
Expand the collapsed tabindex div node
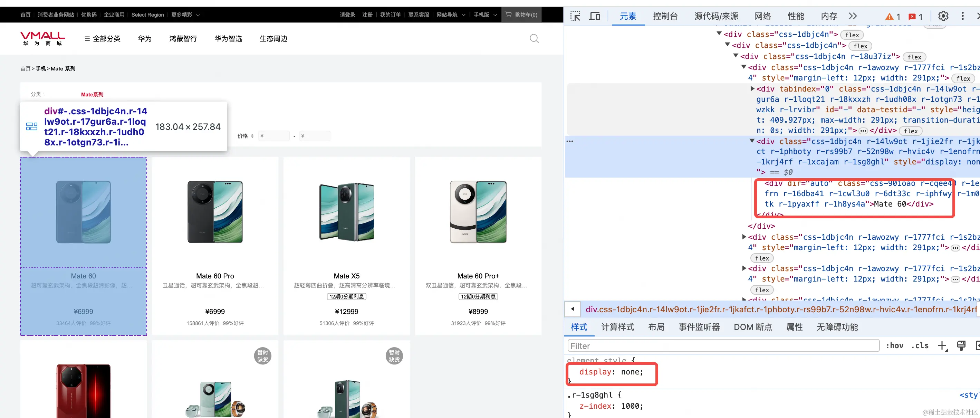pyautogui.click(x=752, y=89)
